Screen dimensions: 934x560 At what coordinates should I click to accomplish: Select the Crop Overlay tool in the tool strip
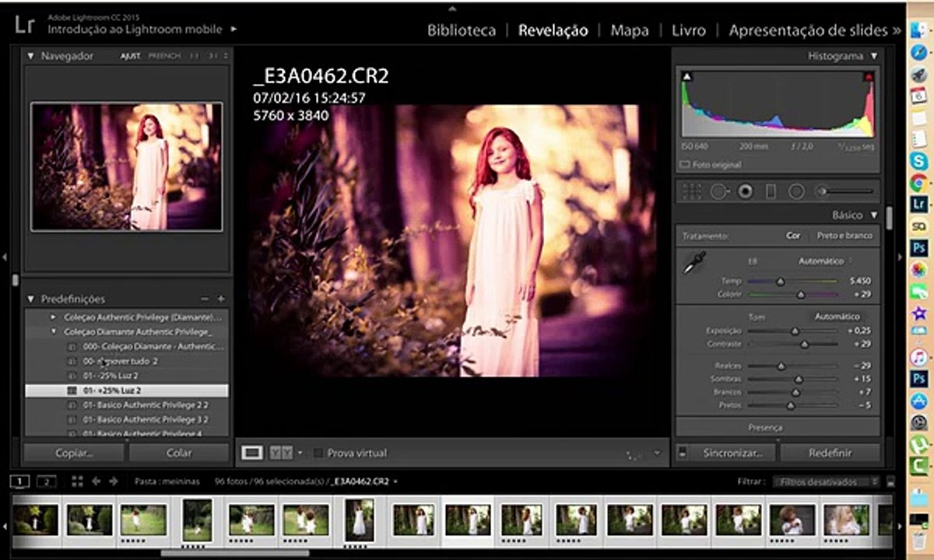[x=690, y=191]
